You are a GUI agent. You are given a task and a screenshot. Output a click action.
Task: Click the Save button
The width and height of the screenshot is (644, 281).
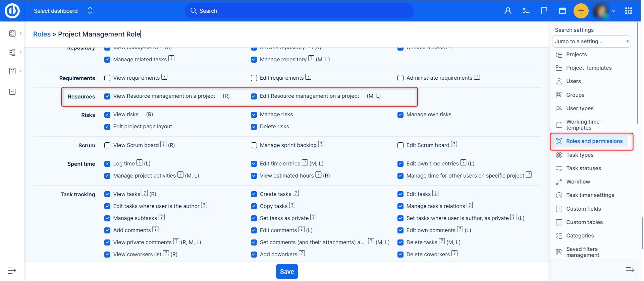(287, 272)
